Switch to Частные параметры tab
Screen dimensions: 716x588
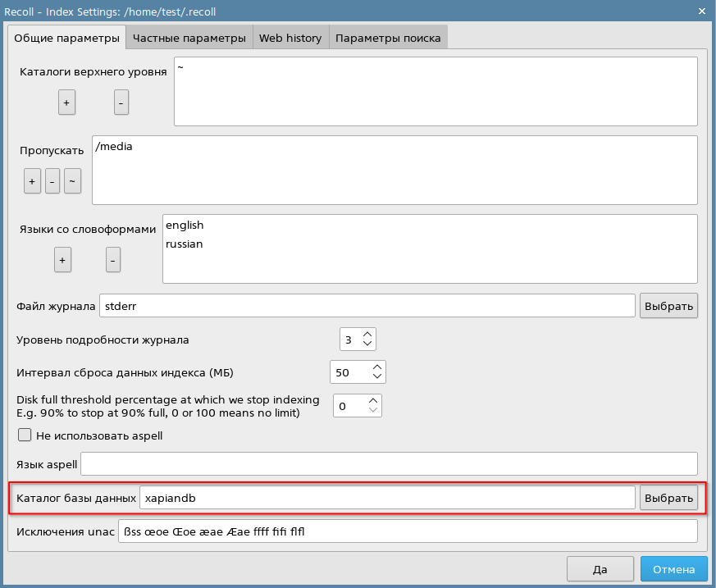pyautogui.click(x=189, y=38)
